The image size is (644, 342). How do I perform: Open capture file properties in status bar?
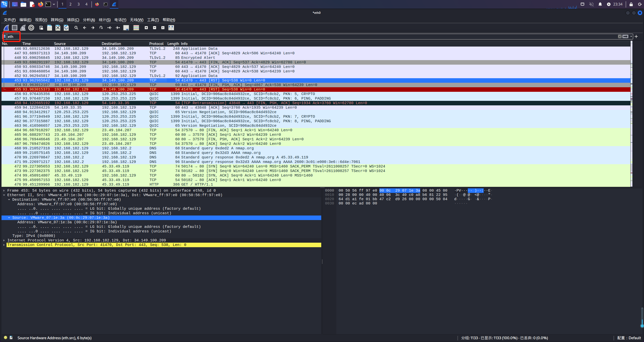tap(11, 337)
